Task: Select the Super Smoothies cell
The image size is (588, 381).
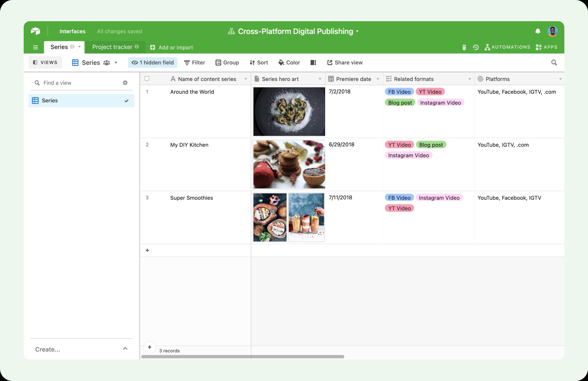Action: point(196,218)
